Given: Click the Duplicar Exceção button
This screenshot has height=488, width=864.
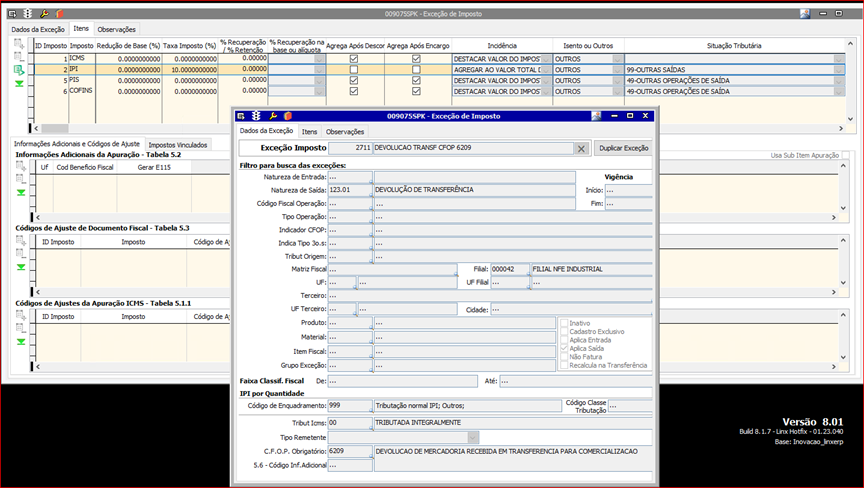Looking at the screenshot, I should point(623,148).
